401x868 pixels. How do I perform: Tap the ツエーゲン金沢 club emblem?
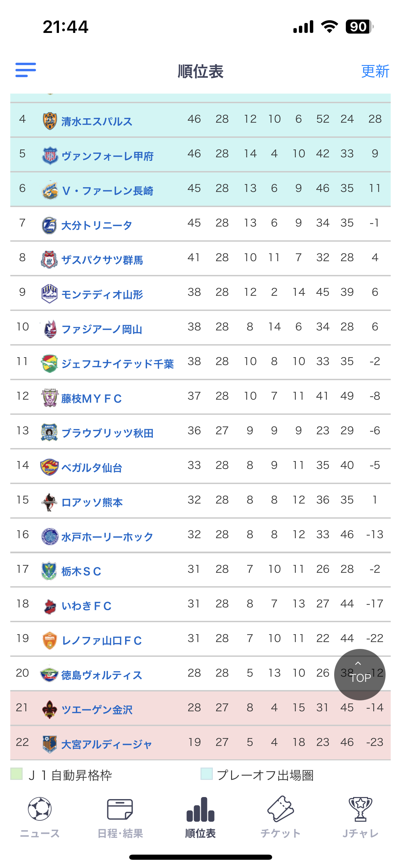[x=49, y=709]
